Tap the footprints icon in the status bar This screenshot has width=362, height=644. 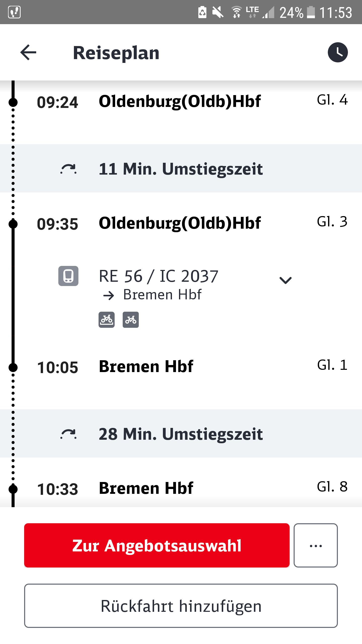[x=14, y=12]
